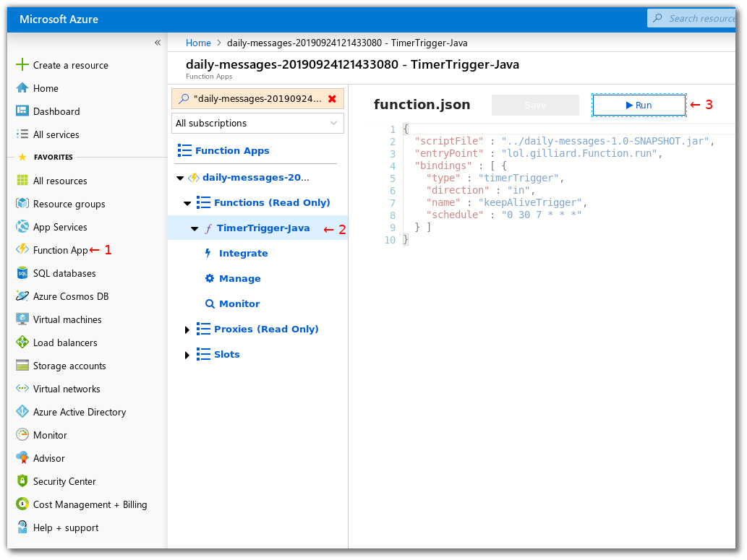Select the daily-messages-20... app label
The image size is (747, 560).
coord(256,177)
